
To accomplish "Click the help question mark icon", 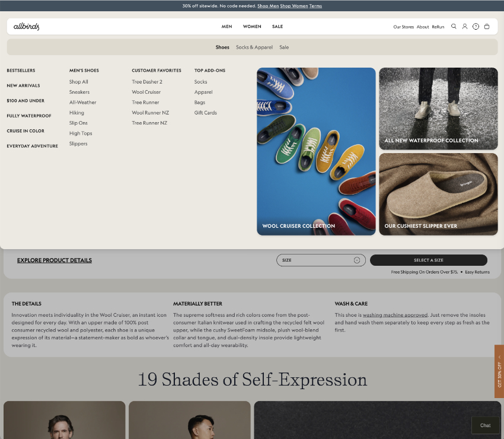I will click(x=476, y=27).
